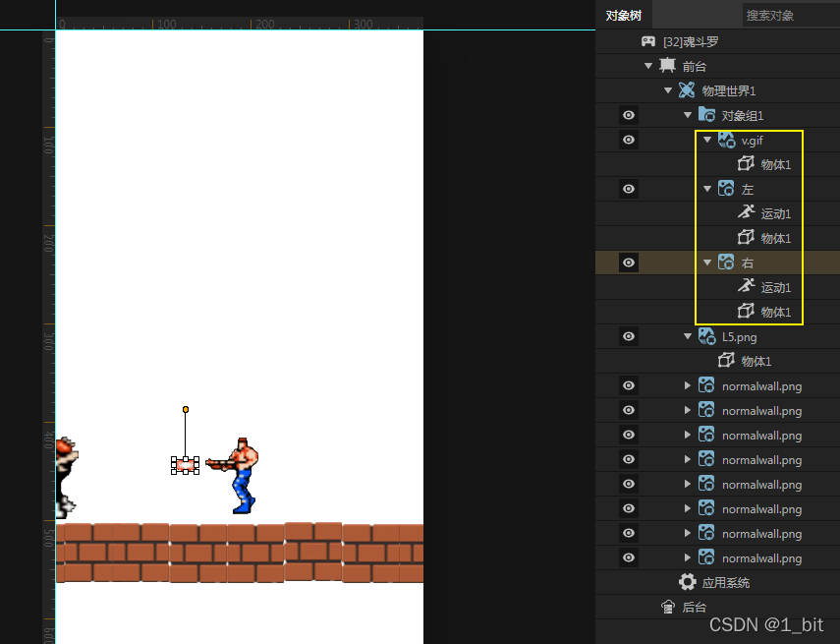Image resolution: width=840 pixels, height=644 pixels.
Task: Select the selected bullet sprite on canvas
Action: click(186, 465)
